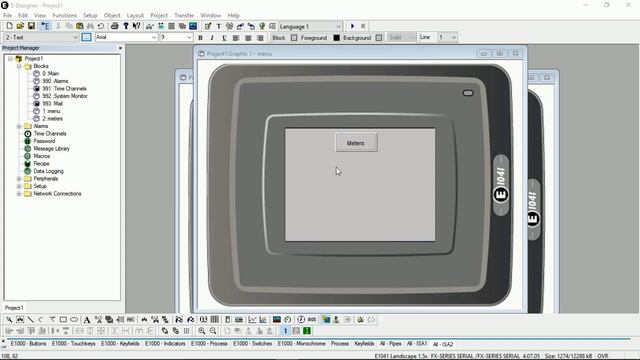Select the pointer arrow tool in object toolbar
The image size is (640, 360).
[x=9, y=320]
